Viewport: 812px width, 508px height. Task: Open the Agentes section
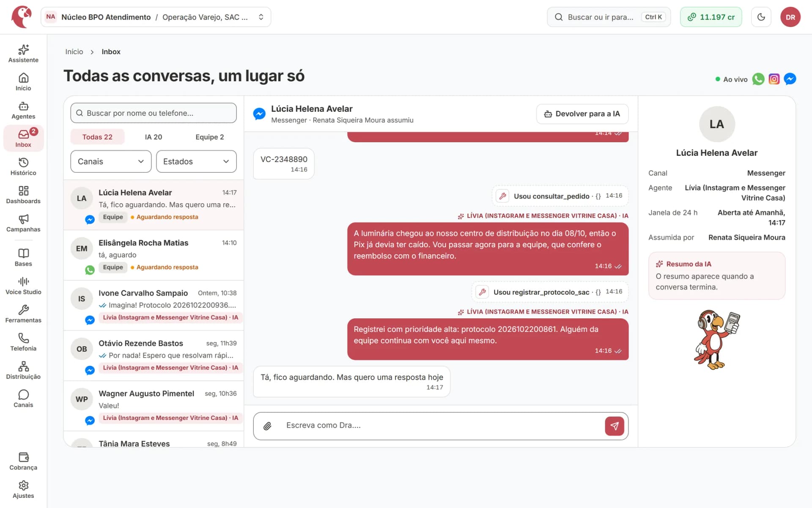[x=23, y=110]
